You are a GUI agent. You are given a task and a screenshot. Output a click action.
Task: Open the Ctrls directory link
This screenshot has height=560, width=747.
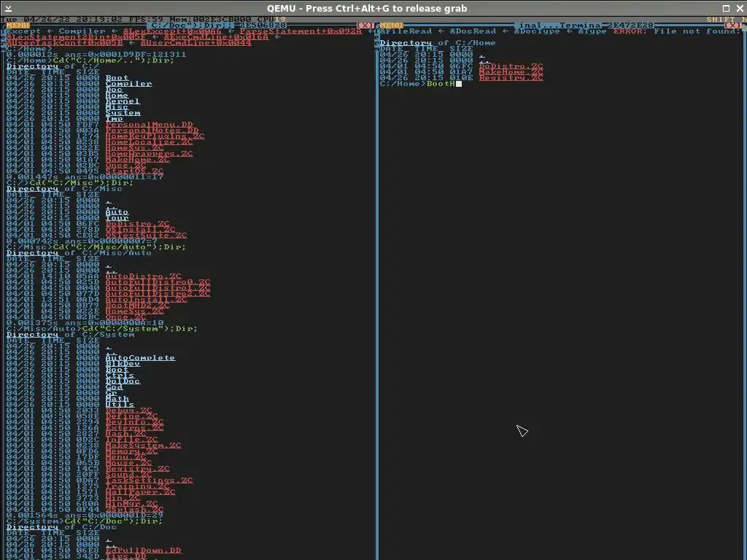120,376
